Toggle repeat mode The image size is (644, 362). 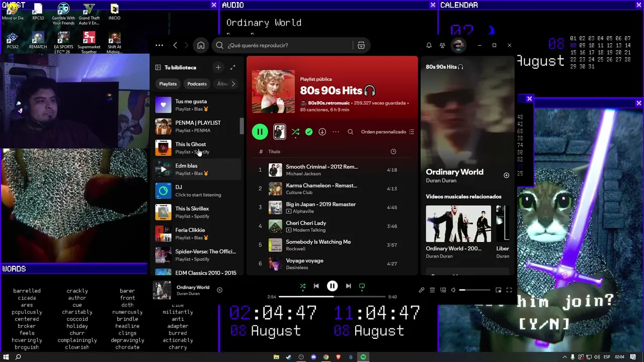pos(362,286)
